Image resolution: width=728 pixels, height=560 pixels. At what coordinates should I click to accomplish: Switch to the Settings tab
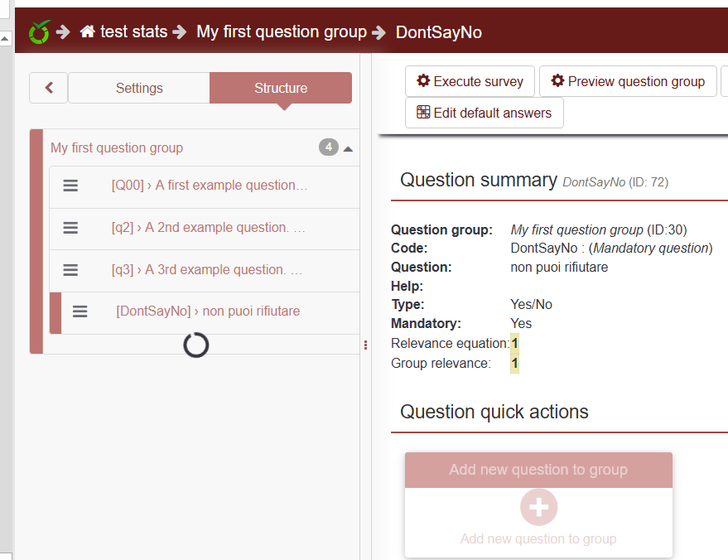(139, 88)
